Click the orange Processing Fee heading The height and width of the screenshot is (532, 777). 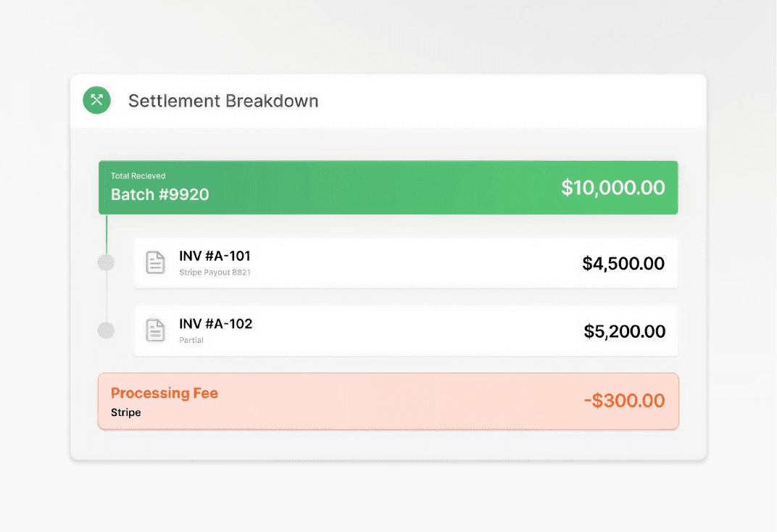tap(164, 393)
